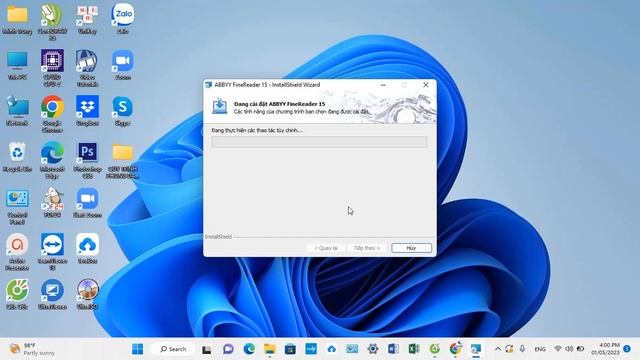Click the microphone tray icon
The image size is (640, 360).
[x=522, y=349]
